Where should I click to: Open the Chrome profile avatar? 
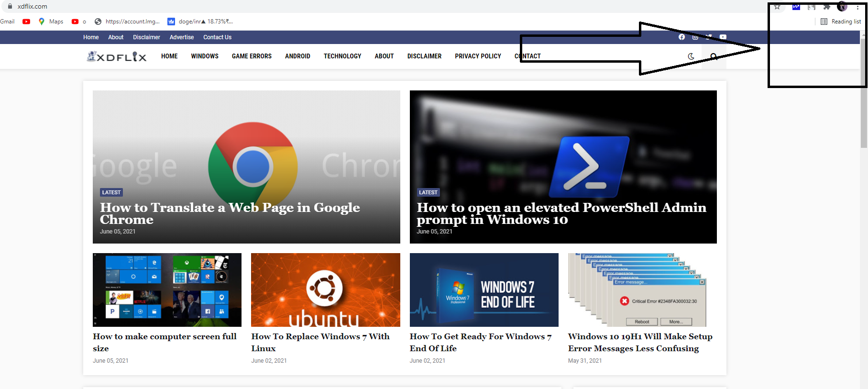point(842,7)
